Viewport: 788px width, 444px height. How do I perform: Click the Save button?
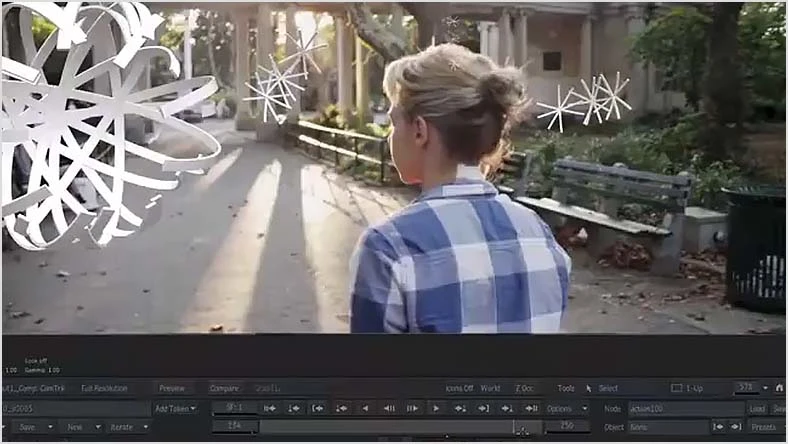27,427
